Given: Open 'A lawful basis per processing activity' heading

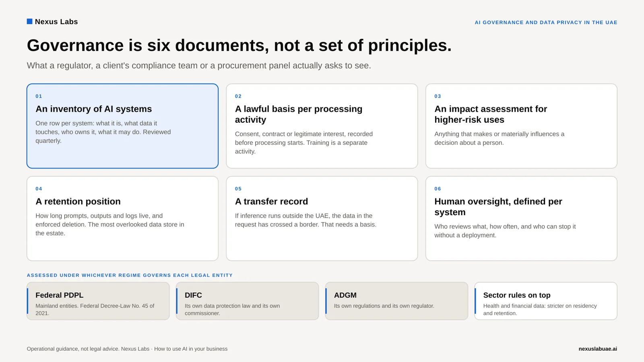Looking at the screenshot, I should (299, 114).
